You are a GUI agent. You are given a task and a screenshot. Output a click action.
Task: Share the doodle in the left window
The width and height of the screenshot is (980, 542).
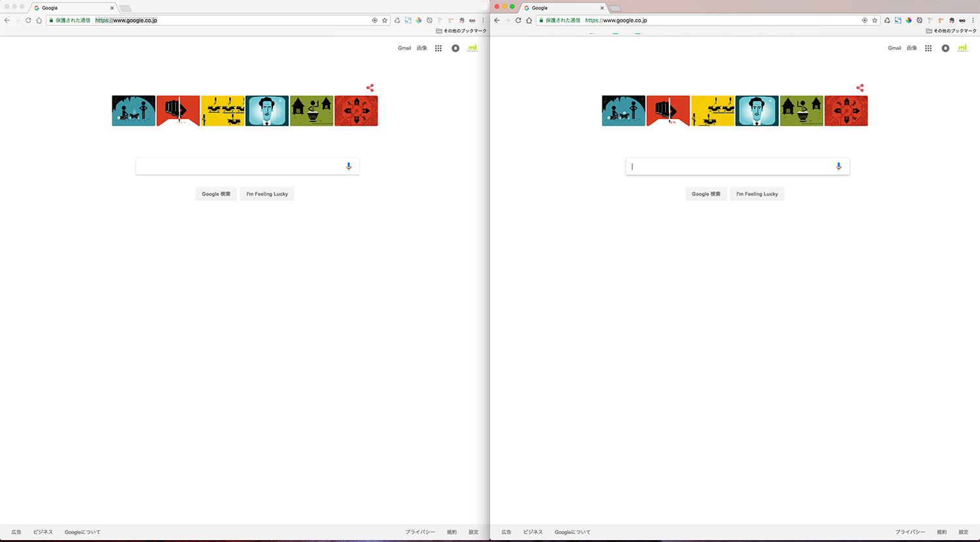(370, 88)
